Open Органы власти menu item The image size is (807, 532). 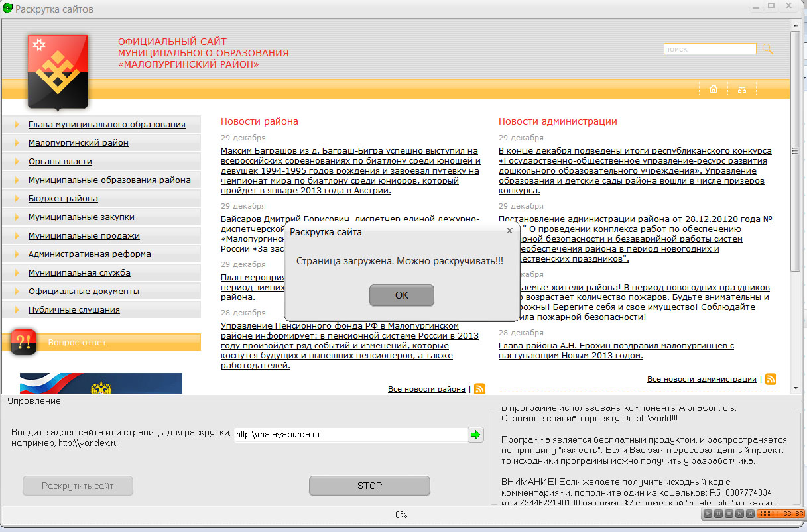tap(60, 162)
